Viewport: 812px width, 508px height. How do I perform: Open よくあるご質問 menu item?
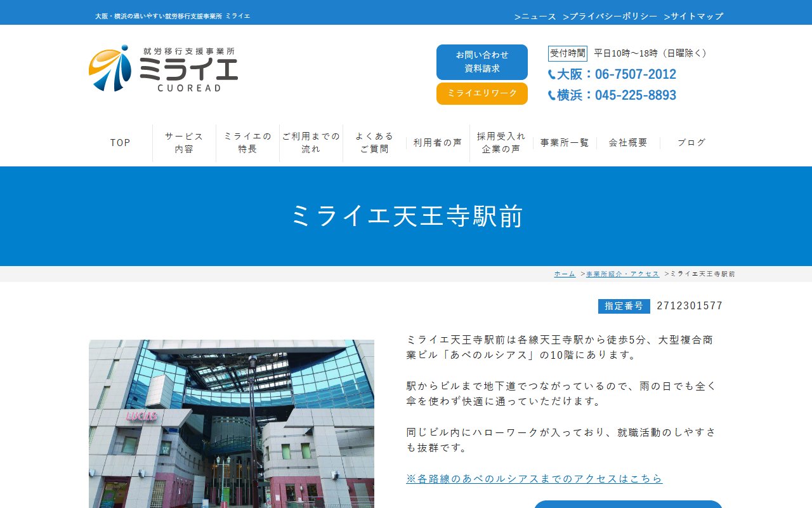[374, 143]
